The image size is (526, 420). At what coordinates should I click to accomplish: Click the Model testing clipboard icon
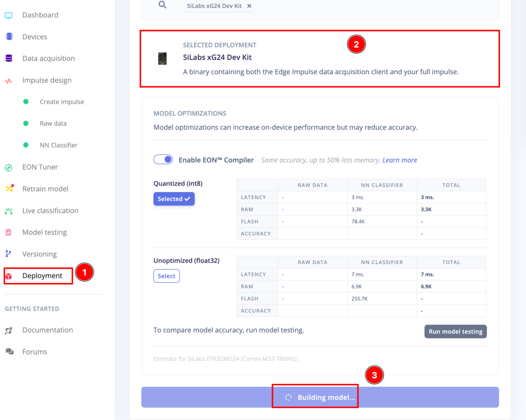[x=8, y=232]
